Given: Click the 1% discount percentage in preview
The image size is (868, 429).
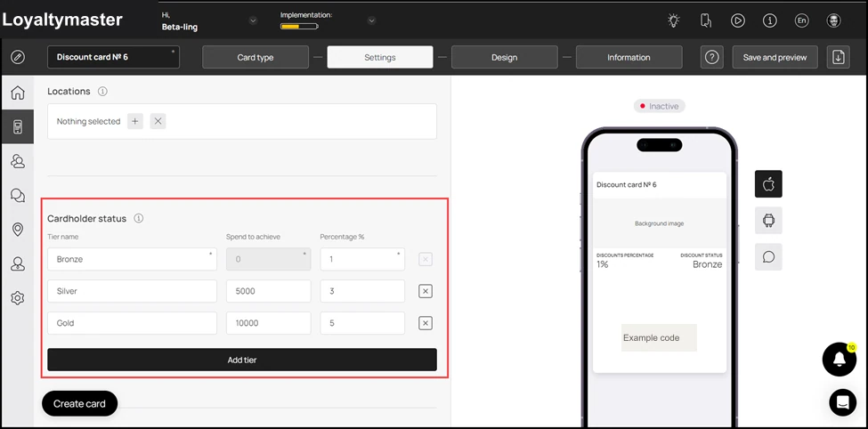Looking at the screenshot, I should pyautogui.click(x=603, y=264).
